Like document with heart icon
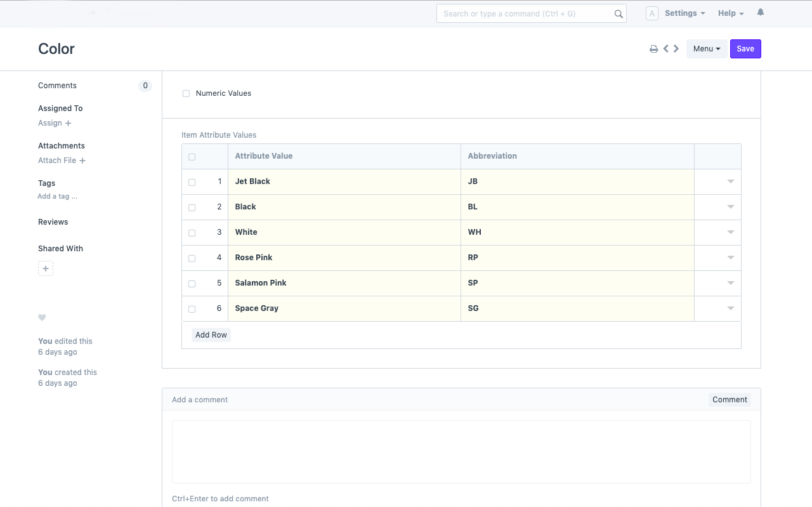Screen dimensions: 812x507 (x=42, y=317)
